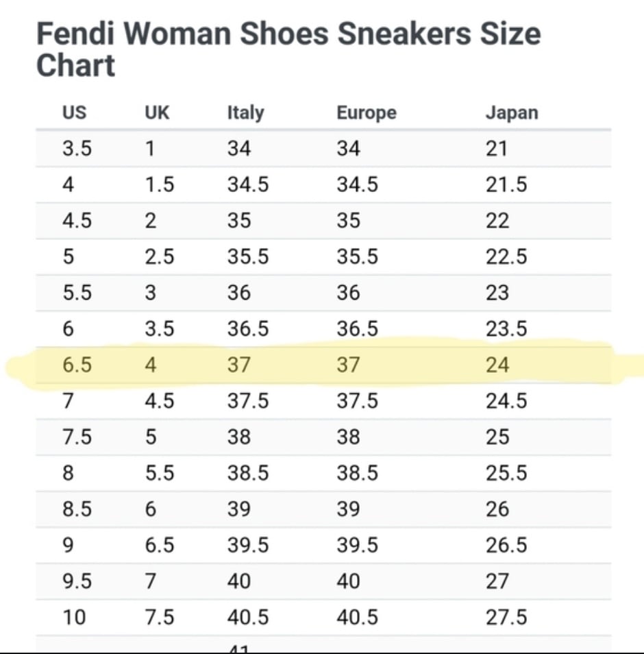Screen dimensions: 644x654
Task: Click US size 3.5 in first row
Action: point(77,149)
